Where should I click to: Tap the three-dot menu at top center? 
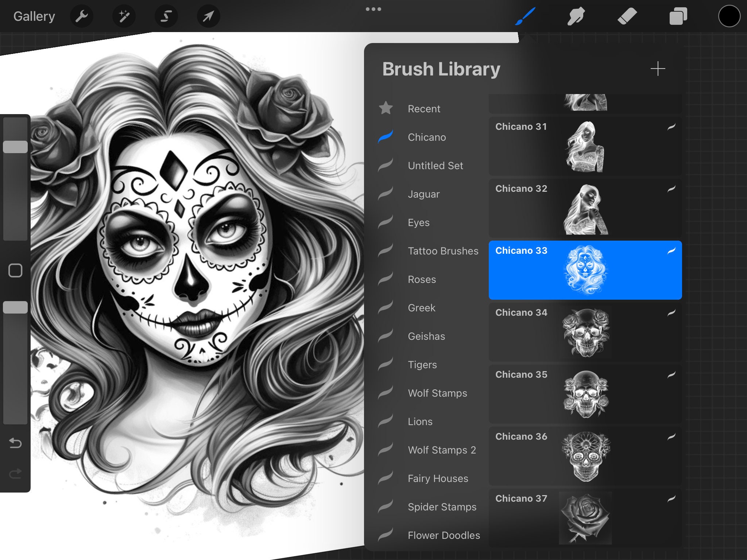[373, 9]
